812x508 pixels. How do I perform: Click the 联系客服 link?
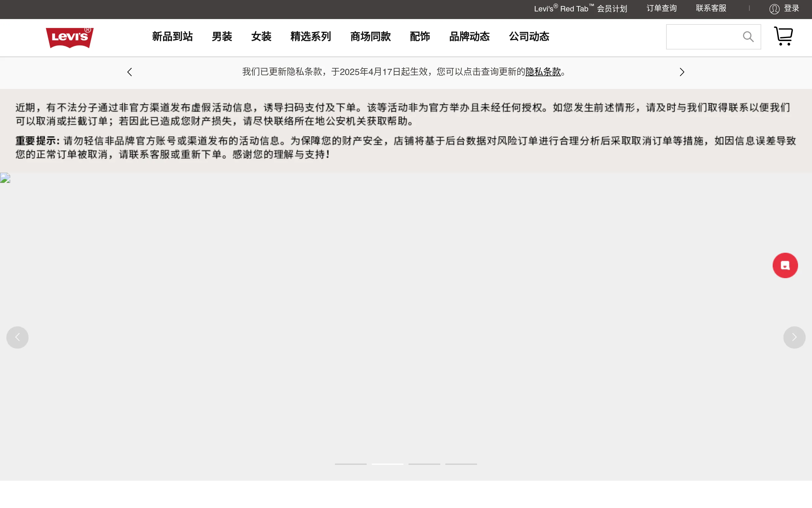click(711, 8)
